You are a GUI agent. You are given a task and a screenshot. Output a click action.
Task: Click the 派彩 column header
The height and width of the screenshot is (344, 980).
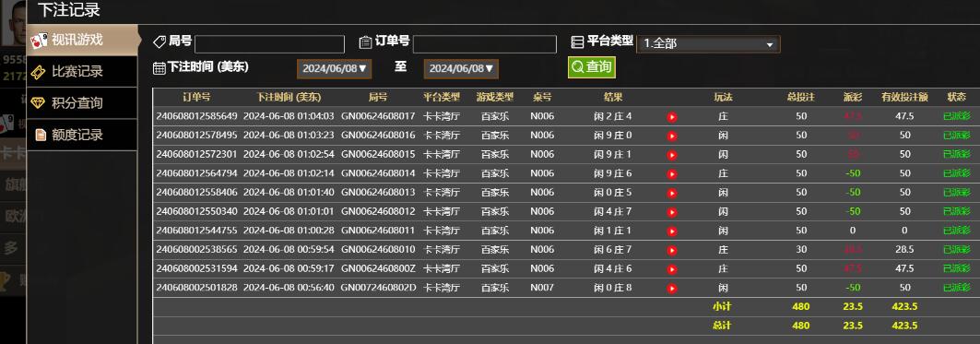[x=853, y=97]
